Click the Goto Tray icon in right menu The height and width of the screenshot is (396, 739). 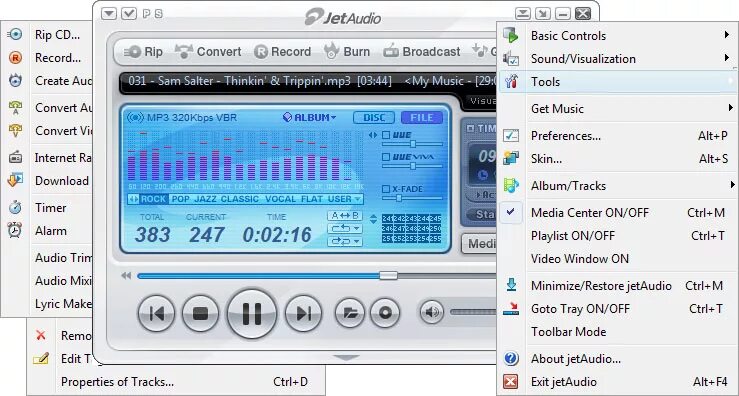(x=510, y=309)
